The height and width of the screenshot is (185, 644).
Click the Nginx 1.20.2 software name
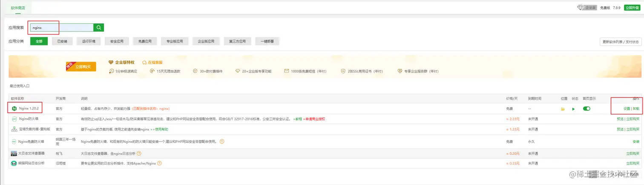[x=29, y=109]
